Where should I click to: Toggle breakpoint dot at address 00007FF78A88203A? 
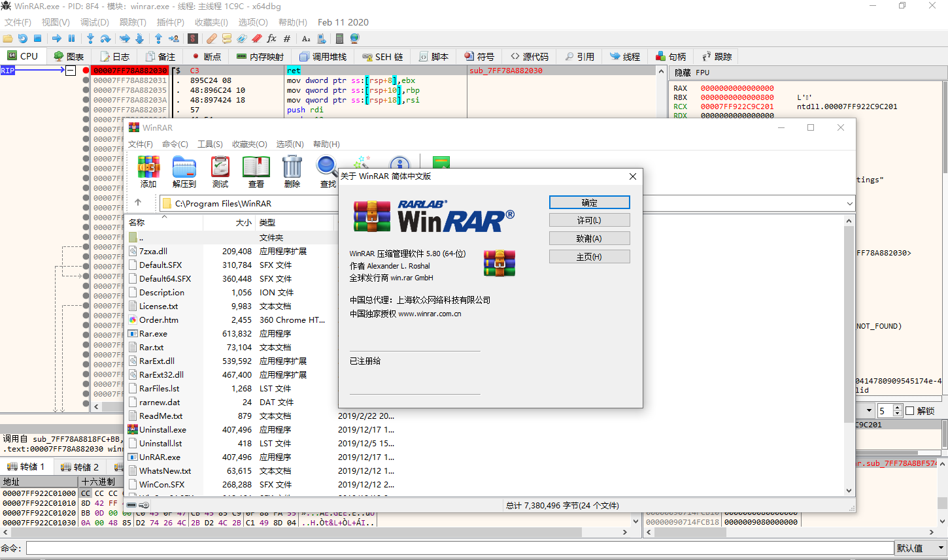(x=86, y=100)
